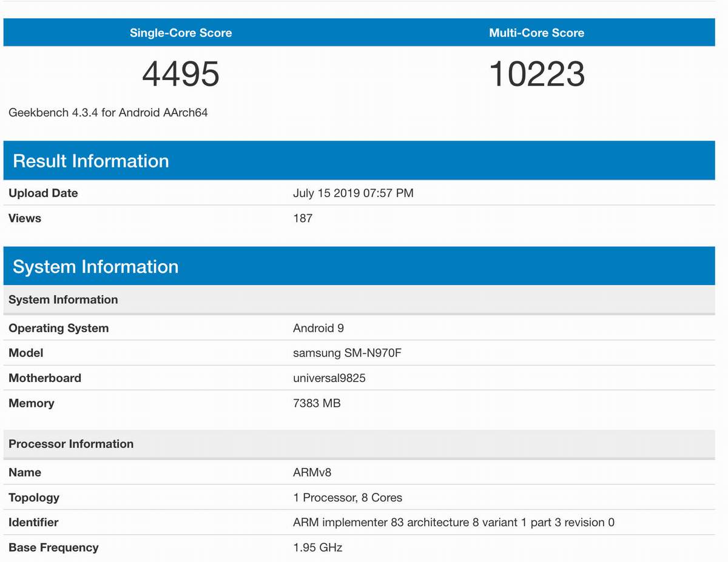The height and width of the screenshot is (562, 728).
Task: Click the Result Information section header
Action: pos(91,161)
